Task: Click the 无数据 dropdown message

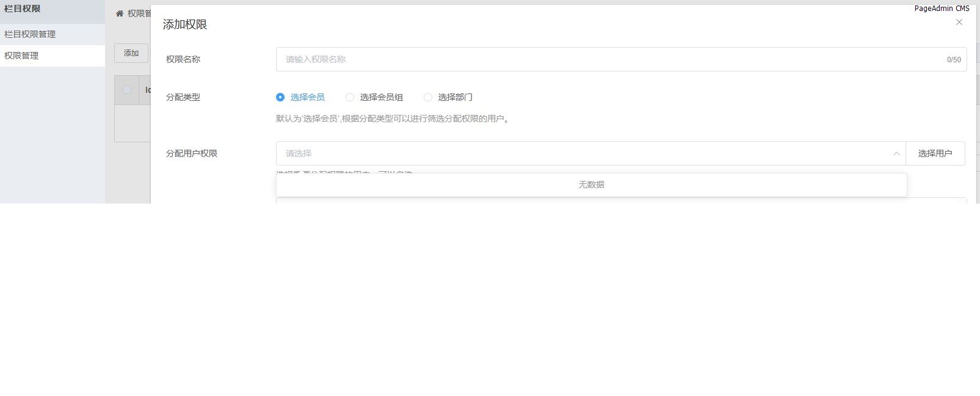Action: [x=591, y=185]
